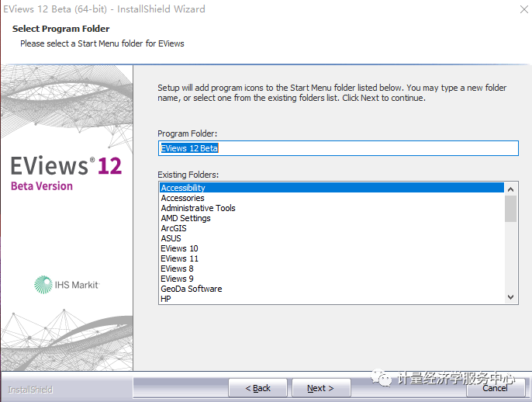Select Accessibility in the existing folders list

(183, 188)
